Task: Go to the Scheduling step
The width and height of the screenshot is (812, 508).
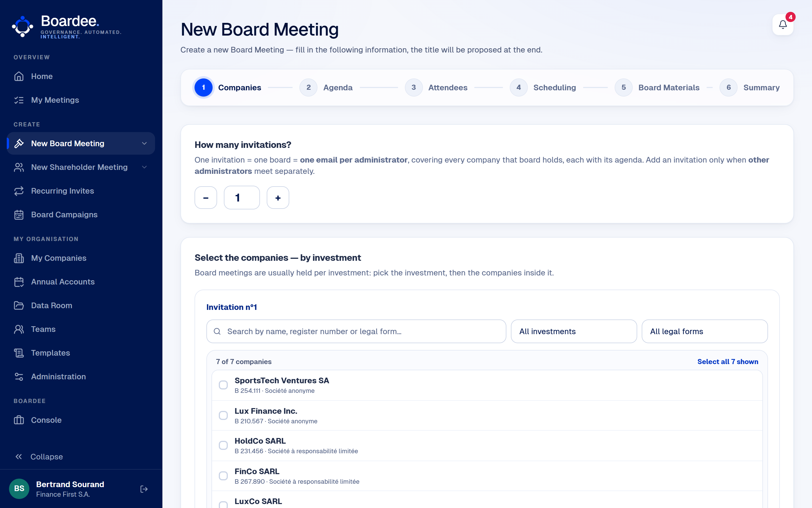Action: (x=542, y=87)
